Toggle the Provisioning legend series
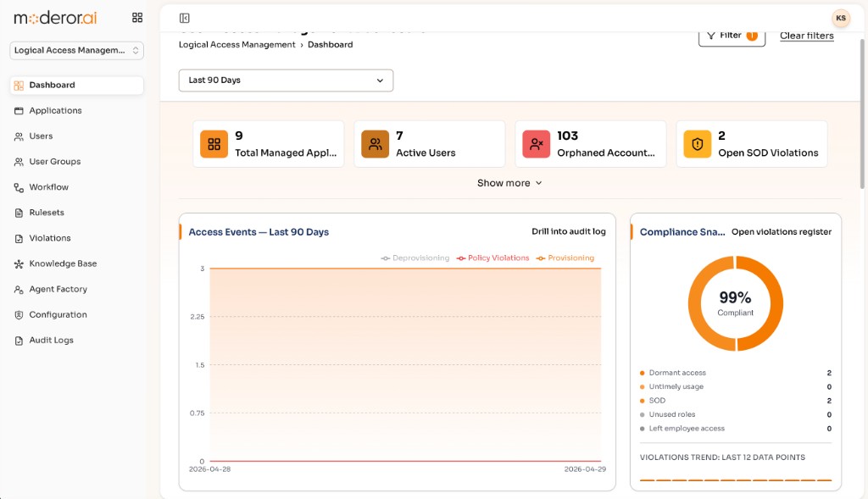Screen dimensions: 868x499 click(x=565, y=258)
